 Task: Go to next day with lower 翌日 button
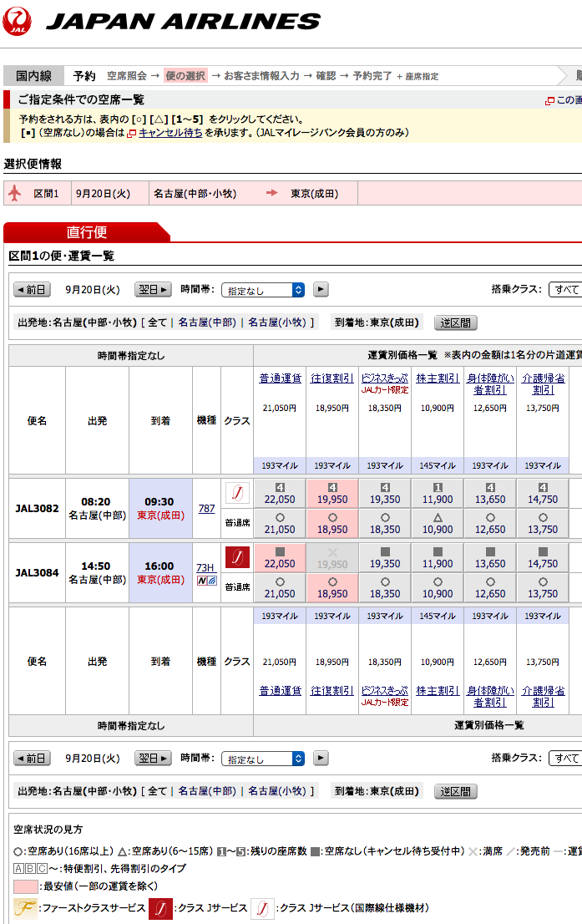[x=153, y=758]
